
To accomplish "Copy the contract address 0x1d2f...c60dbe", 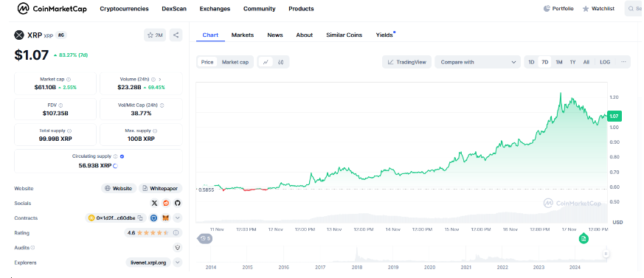I will tap(140, 218).
